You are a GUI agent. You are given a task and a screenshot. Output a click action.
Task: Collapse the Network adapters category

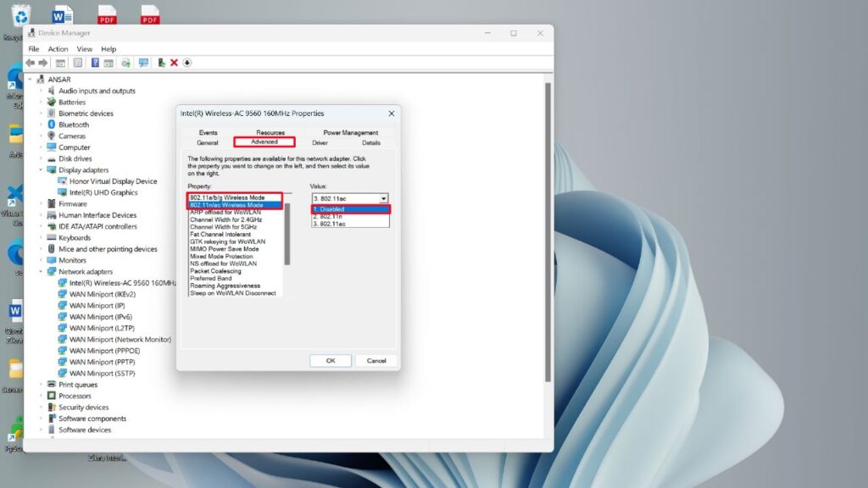pyautogui.click(x=41, y=272)
